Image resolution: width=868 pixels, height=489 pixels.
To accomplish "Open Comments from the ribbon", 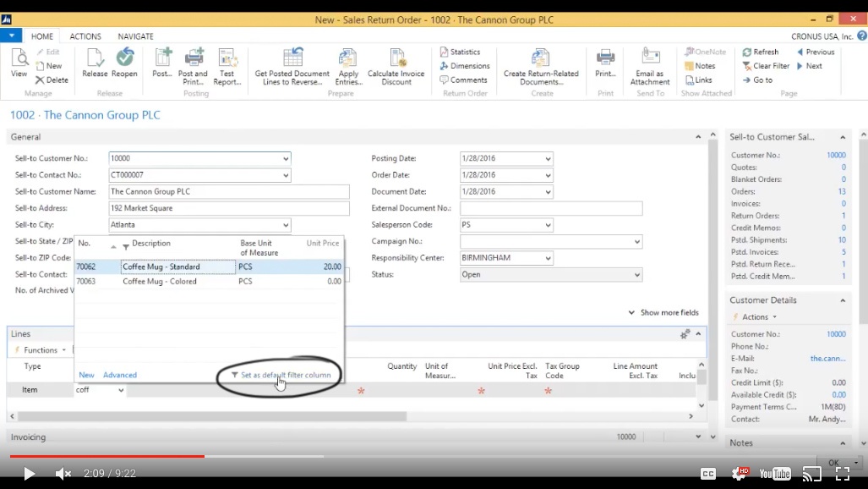I will (463, 80).
